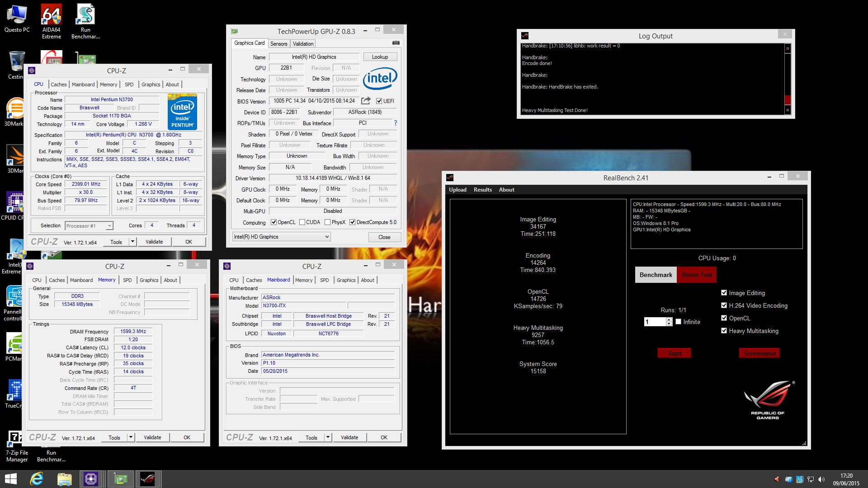The image size is (868, 488).
Task: Enable the Infinite runs checkbox
Action: click(x=678, y=322)
